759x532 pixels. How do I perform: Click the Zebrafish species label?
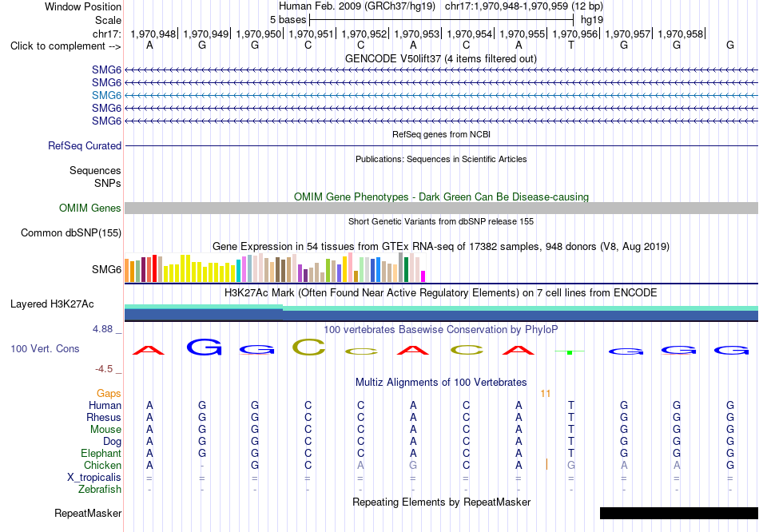(100, 490)
